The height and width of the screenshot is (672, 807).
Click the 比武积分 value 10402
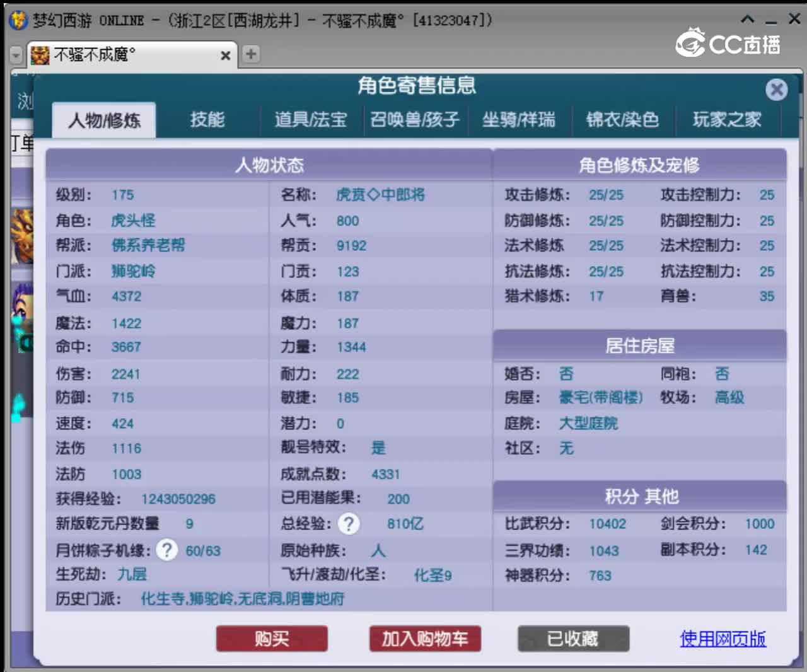[608, 524]
